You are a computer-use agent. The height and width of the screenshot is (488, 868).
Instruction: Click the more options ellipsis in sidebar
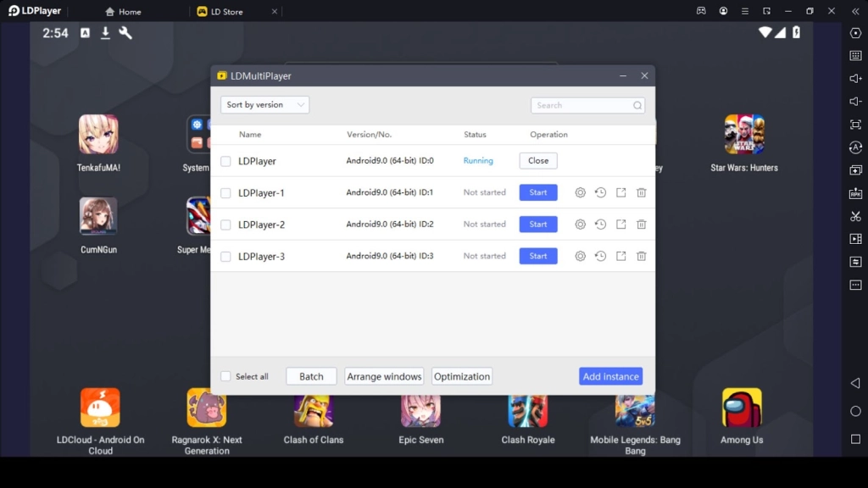[856, 285]
